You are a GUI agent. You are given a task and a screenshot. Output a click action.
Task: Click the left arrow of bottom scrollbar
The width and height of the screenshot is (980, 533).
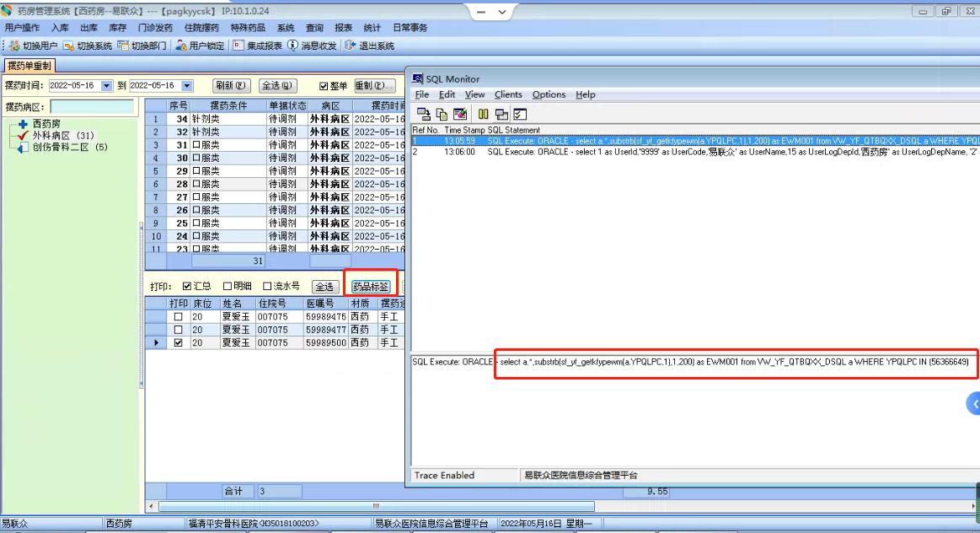click(151, 506)
